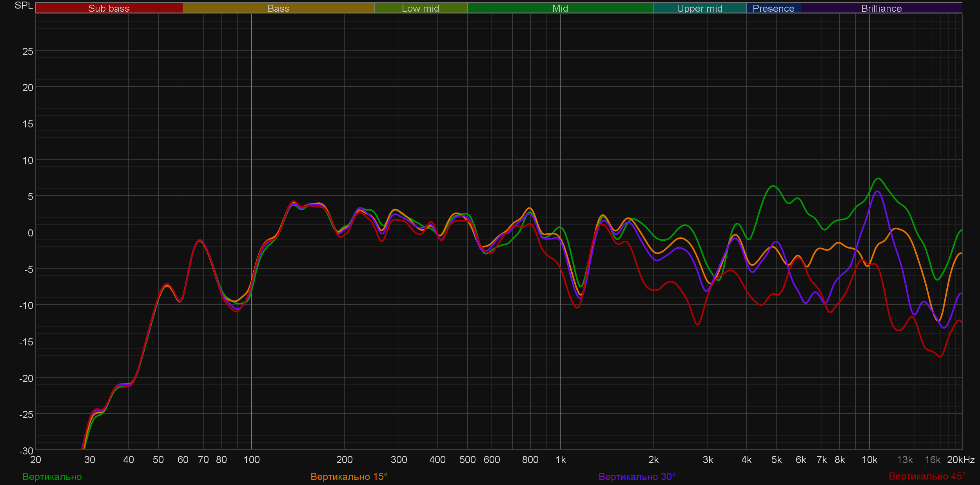Toggle the orange Вертикально 15° legend entry
The height and width of the screenshot is (485, 980).
click(x=349, y=476)
